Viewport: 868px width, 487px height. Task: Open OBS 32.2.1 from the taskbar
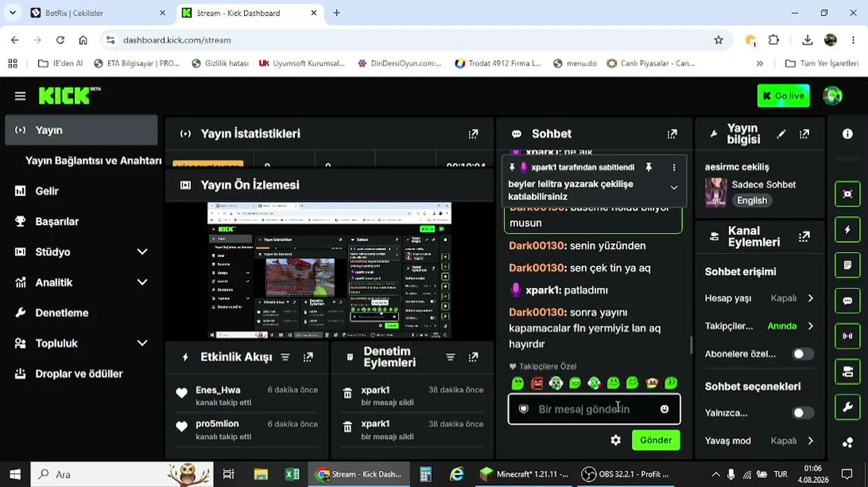point(626,474)
